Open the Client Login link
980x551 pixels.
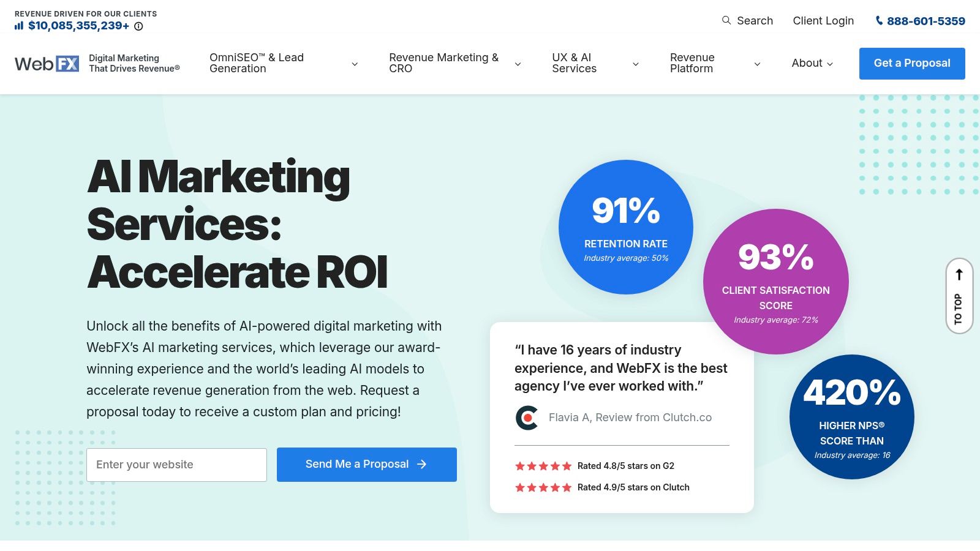(823, 21)
